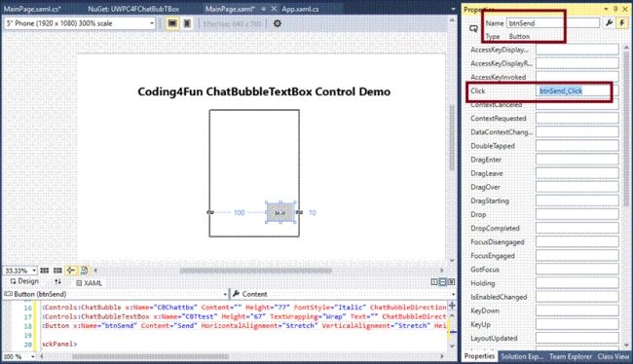Open device preview settings gear
This screenshot has height=364, width=633.
(277, 23)
